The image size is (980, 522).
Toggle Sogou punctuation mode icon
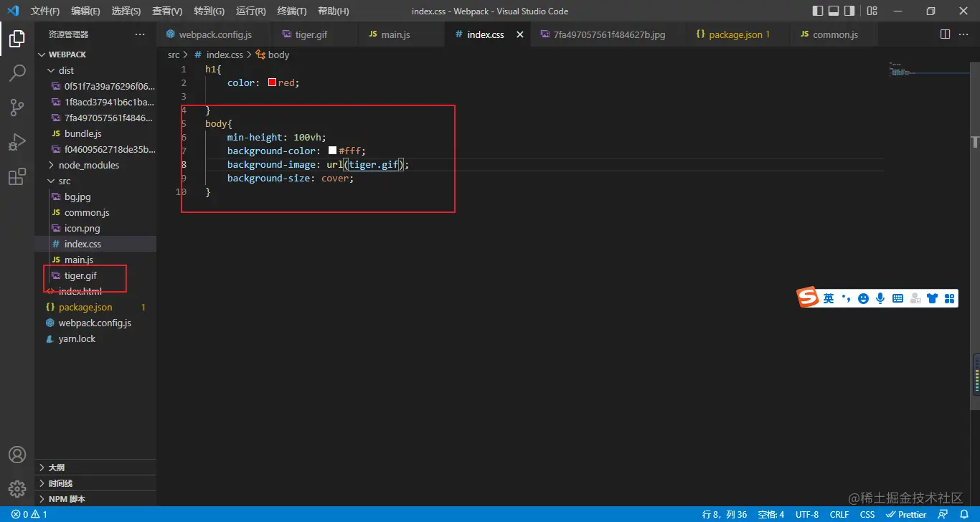point(846,298)
